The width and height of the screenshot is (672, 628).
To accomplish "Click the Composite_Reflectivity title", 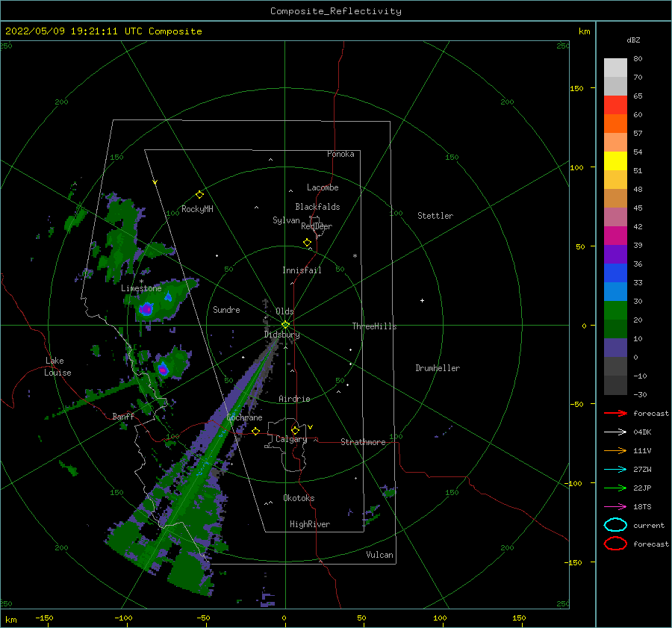I will point(335,11).
